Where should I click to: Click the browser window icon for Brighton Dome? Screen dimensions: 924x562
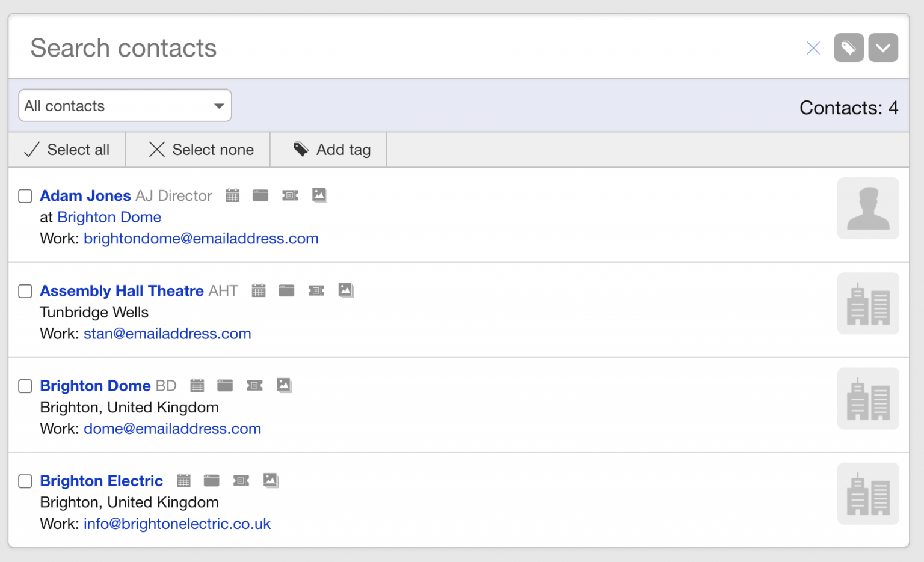tap(225, 385)
